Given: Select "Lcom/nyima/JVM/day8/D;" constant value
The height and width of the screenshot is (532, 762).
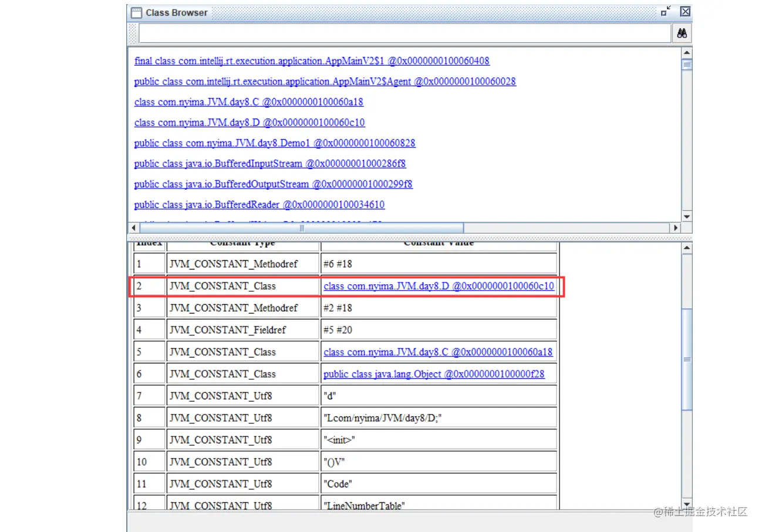Looking at the screenshot, I should point(439,418).
